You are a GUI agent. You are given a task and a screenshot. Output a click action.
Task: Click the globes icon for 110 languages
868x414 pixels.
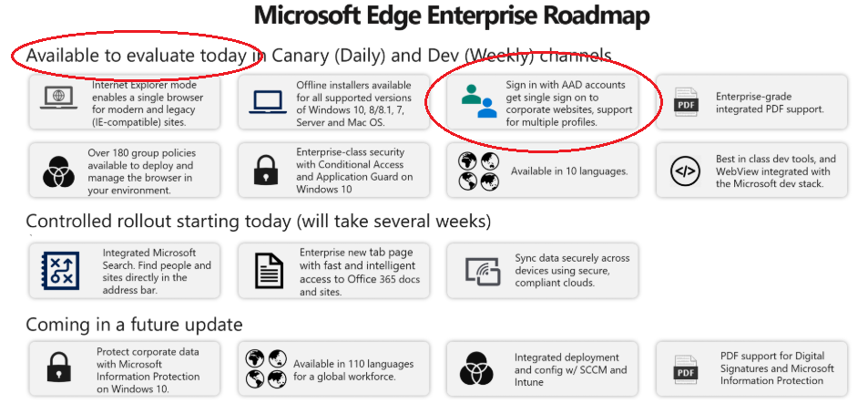click(266, 368)
